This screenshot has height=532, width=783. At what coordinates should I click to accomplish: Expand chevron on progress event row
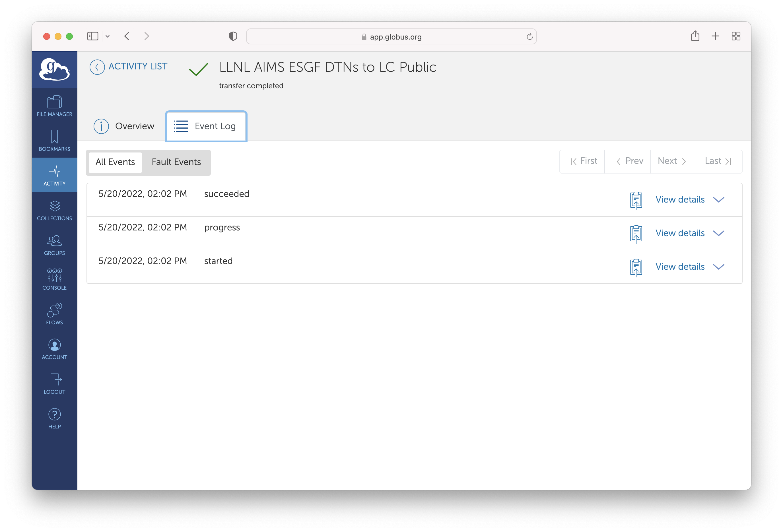(719, 234)
